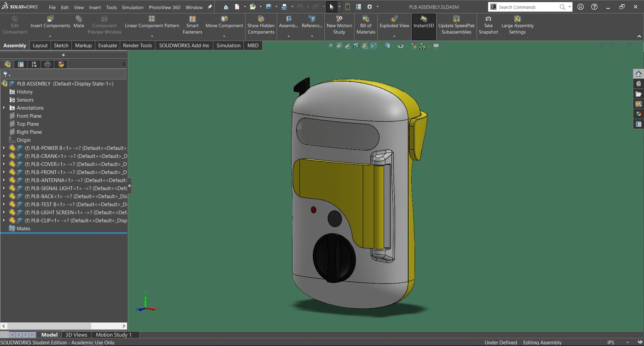644x346 pixels.
Task: Click Exploded View tool
Action: pos(394,22)
